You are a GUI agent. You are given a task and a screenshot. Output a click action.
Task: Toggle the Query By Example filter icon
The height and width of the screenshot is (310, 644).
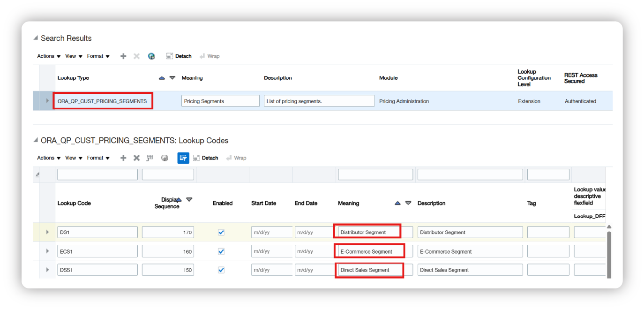[x=183, y=158]
